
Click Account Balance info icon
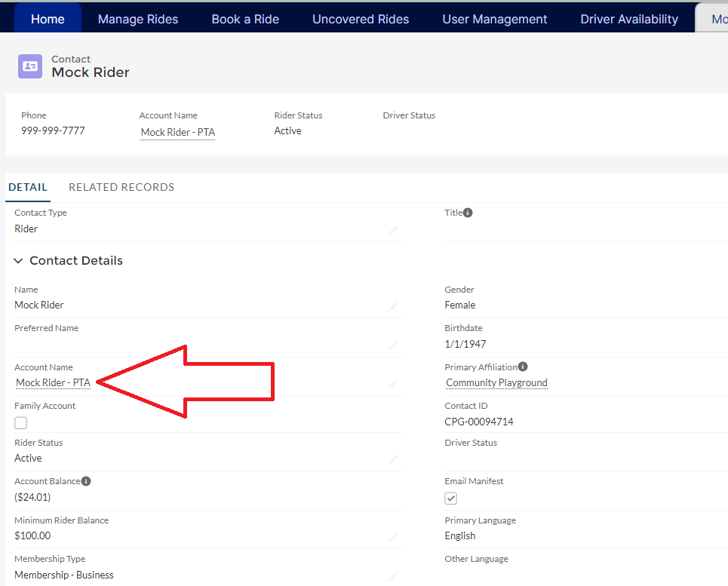[86, 481]
